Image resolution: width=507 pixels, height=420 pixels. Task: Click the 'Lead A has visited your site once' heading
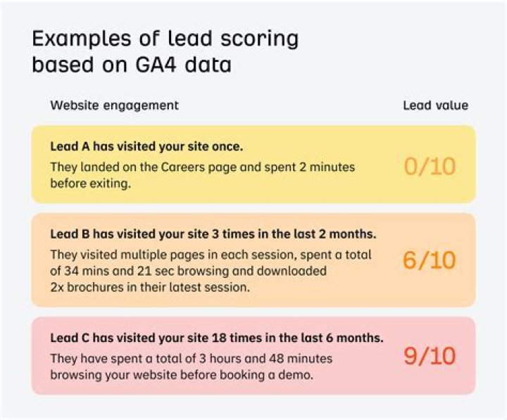click(145, 147)
